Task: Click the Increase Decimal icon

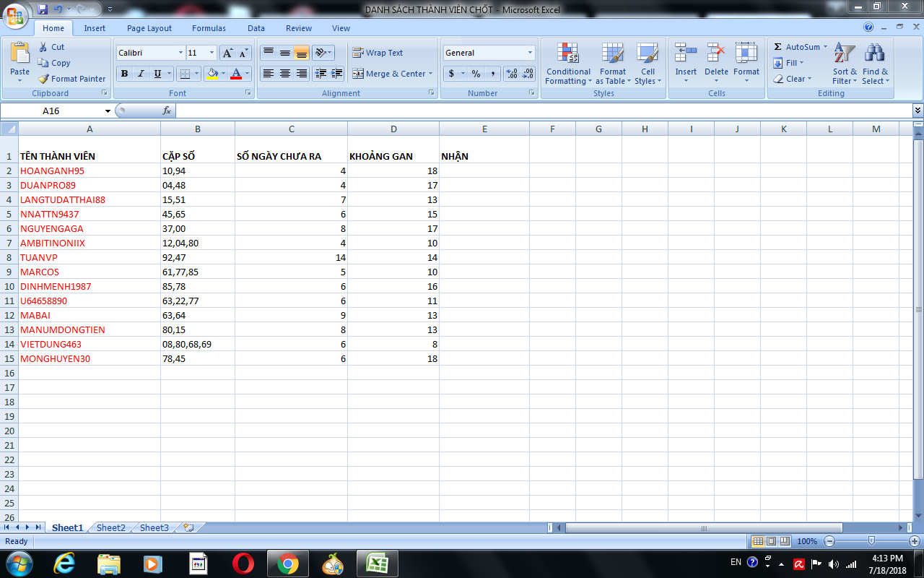Action: click(x=512, y=74)
